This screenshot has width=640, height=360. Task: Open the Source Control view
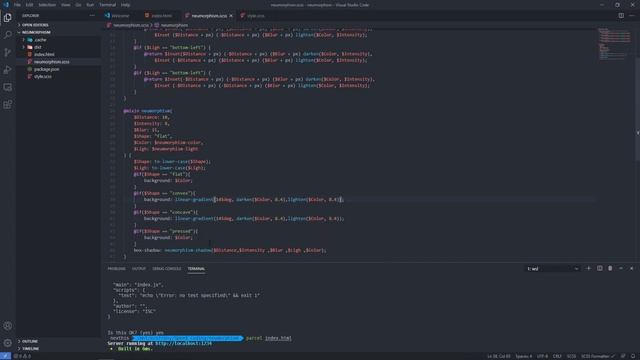pos(7,52)
